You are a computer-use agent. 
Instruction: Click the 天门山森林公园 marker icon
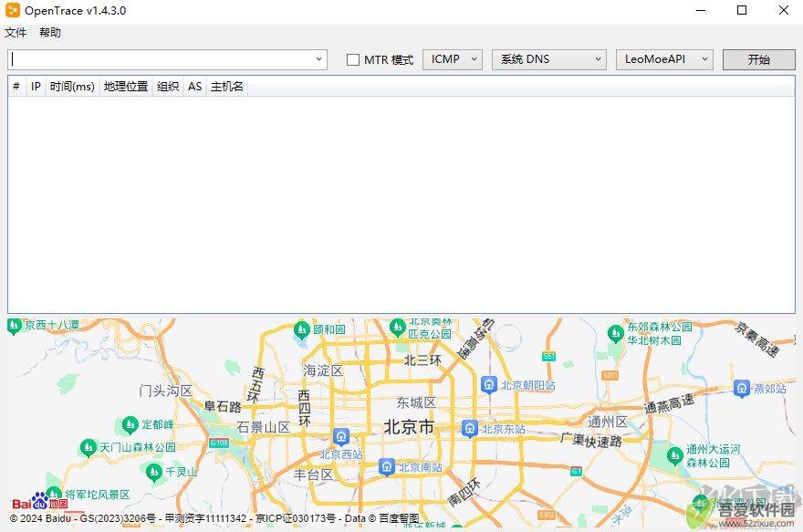pyautogui.click(x=89, y=447)
